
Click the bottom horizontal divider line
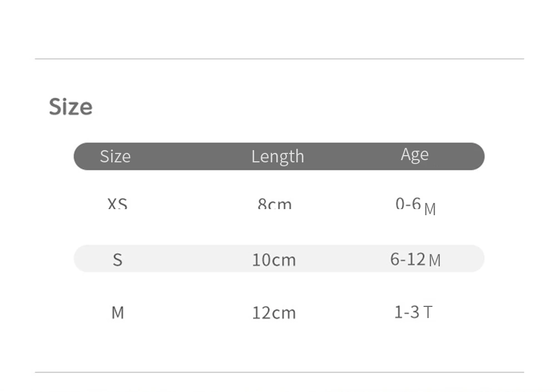280,373
